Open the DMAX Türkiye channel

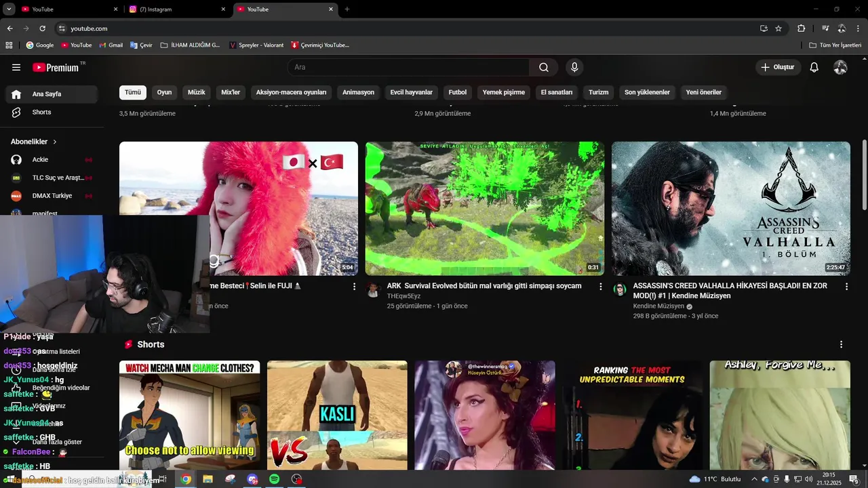tap(52, 196)
